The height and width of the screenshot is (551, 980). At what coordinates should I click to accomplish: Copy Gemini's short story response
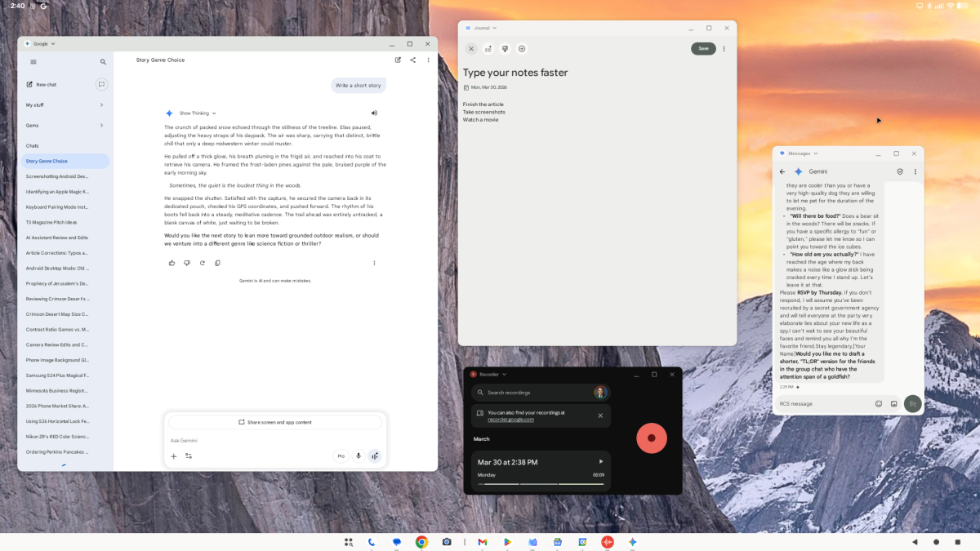pos(217,262)
